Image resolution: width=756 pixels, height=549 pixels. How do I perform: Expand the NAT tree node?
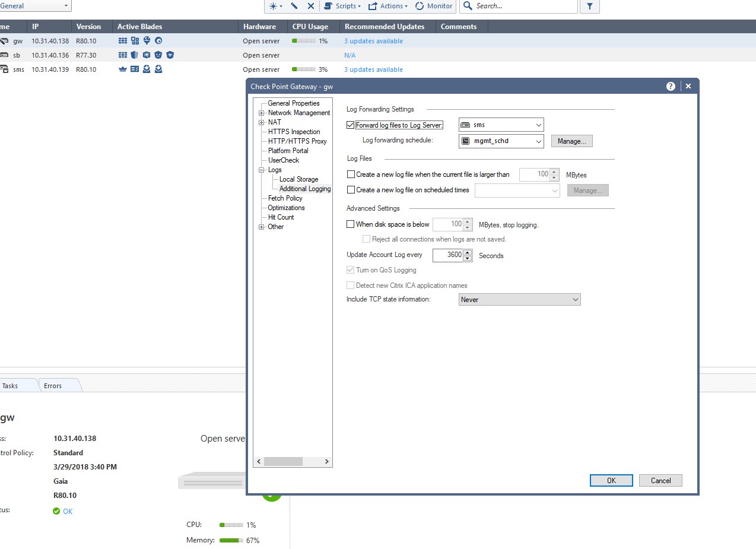[261, 122]
